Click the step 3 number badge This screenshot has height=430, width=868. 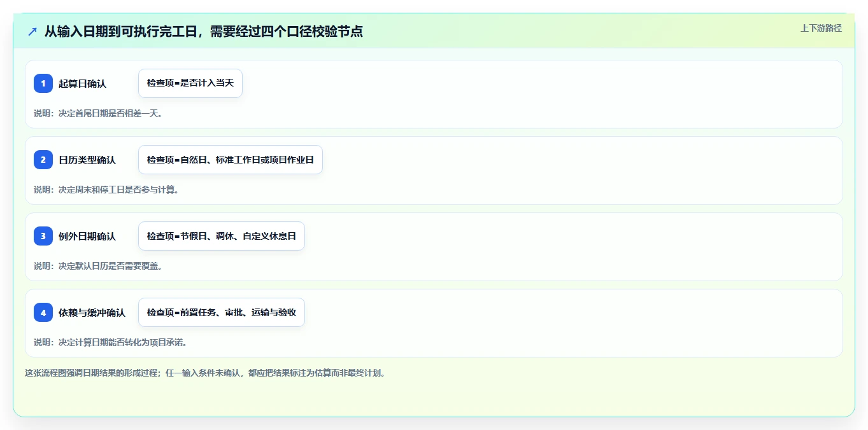pos(43,236)
